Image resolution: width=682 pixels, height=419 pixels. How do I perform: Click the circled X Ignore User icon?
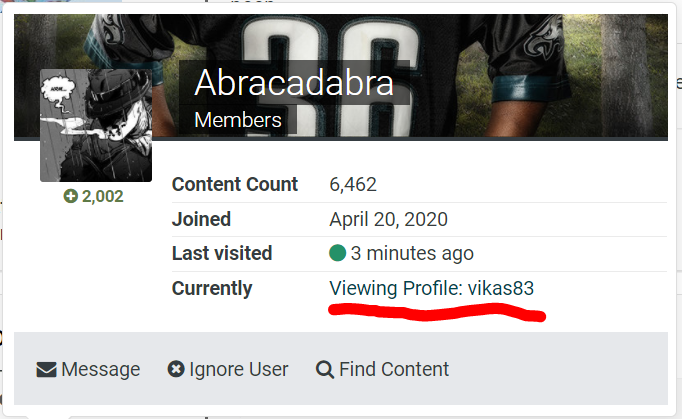[176, 369]
